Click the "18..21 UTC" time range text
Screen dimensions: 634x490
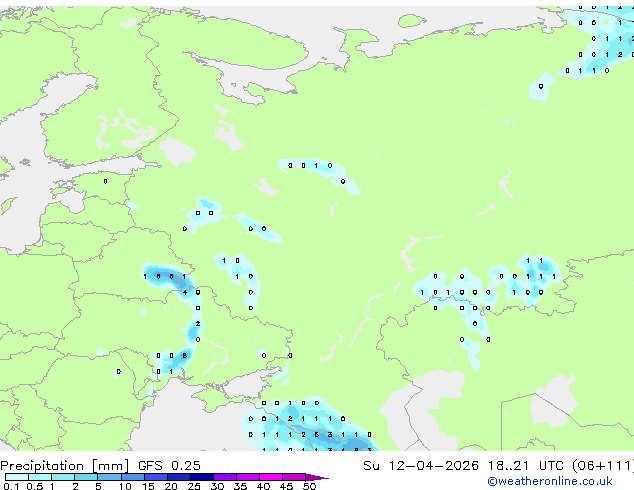[526, 466]
